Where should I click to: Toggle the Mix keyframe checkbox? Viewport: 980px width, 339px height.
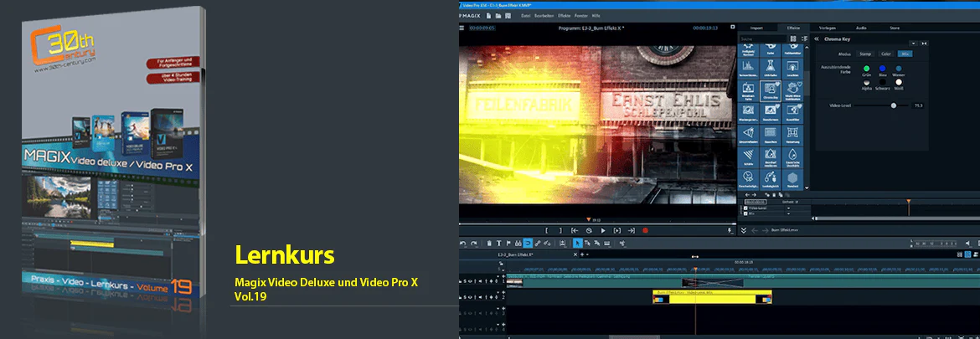(745, 213)
